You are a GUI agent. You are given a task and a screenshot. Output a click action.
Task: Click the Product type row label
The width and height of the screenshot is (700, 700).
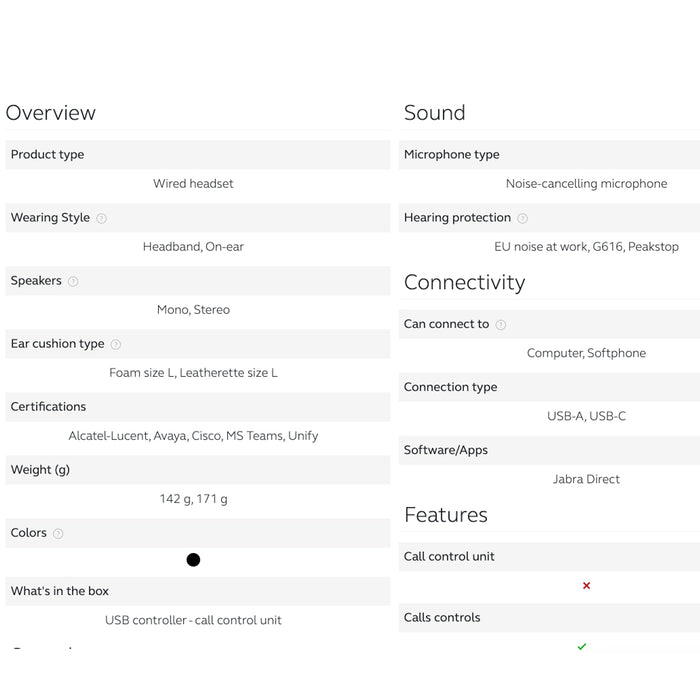pyautogui.click(x=48, y=155)
